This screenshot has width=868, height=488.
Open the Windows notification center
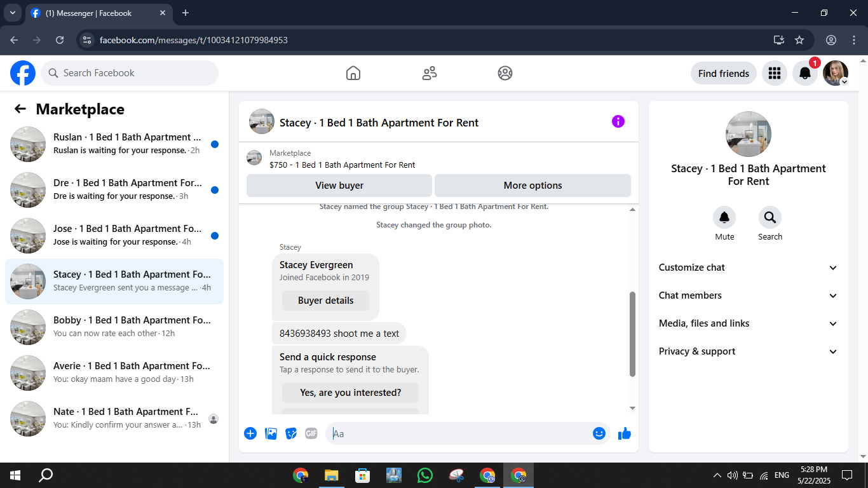(846, 475)
